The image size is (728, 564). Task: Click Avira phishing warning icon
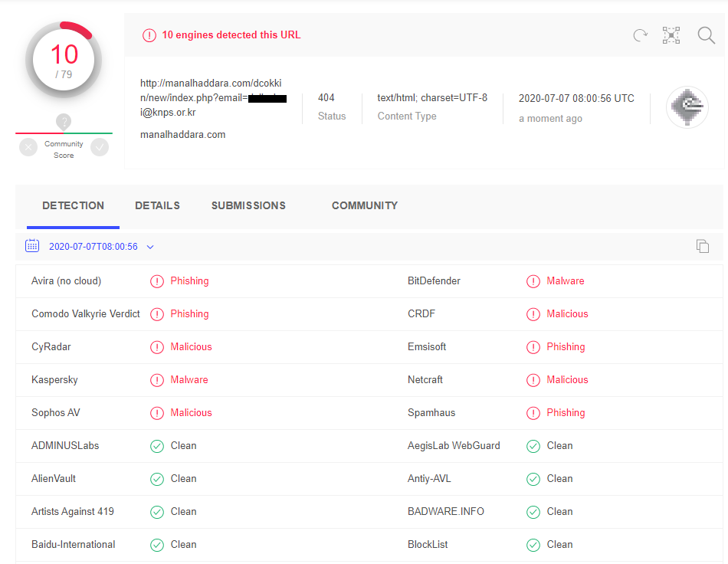point(157,281)
